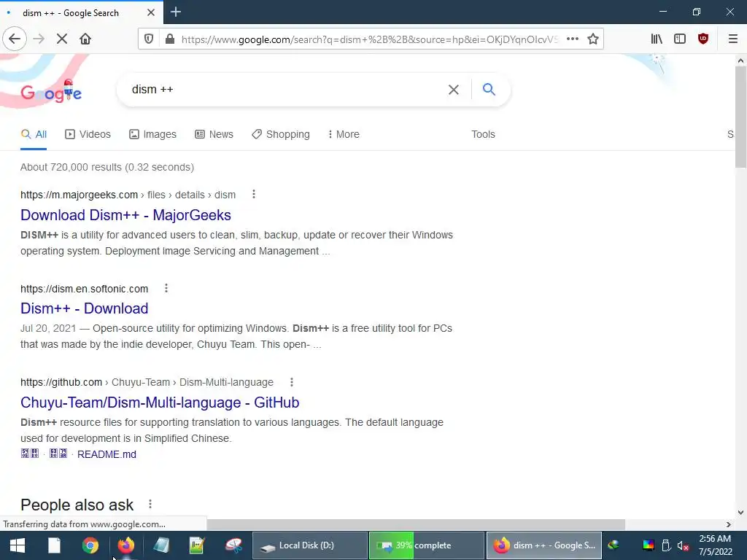Open options for the Softonic result
This screenshot has width=747, height=560.
pos(166,288)
